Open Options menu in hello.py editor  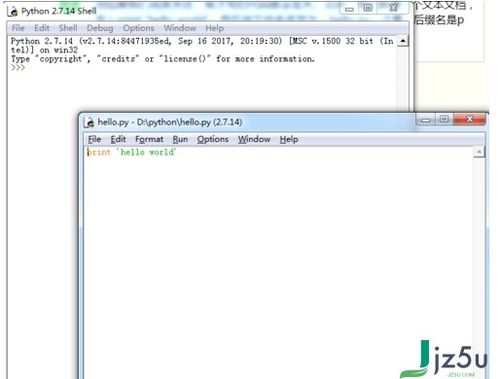213,139
